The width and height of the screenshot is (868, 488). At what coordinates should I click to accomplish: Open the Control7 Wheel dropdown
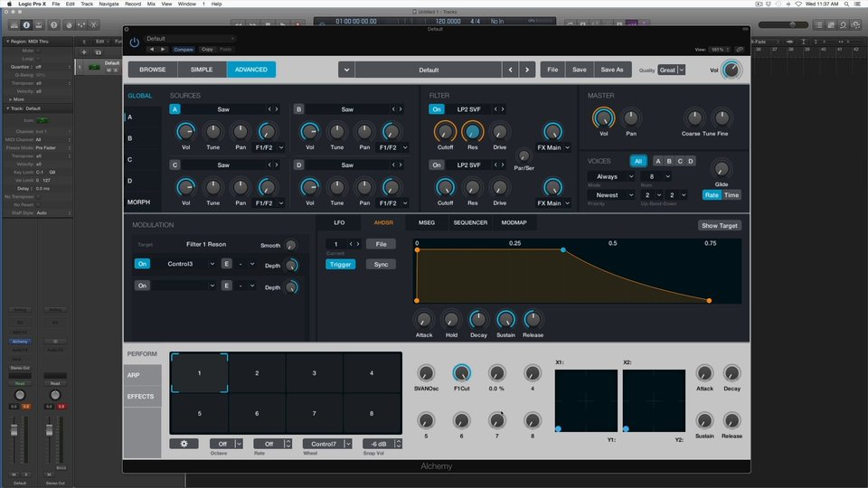coord(327,444)
